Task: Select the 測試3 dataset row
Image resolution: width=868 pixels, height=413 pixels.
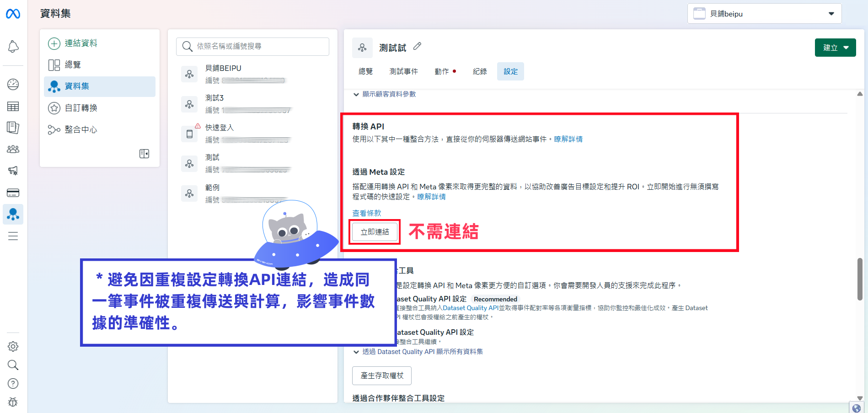Action: click(252, 104)
